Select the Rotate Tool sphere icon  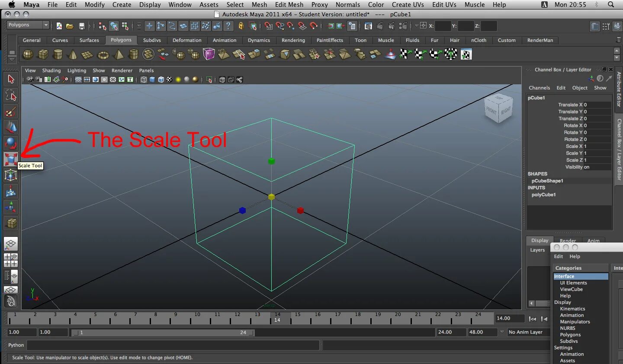coord(11,143)
